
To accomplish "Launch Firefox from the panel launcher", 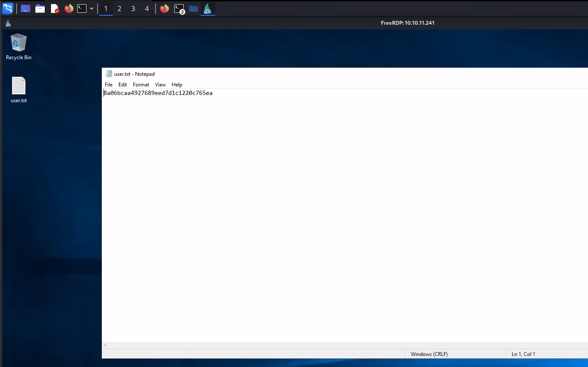I will [x=69, y=9].
